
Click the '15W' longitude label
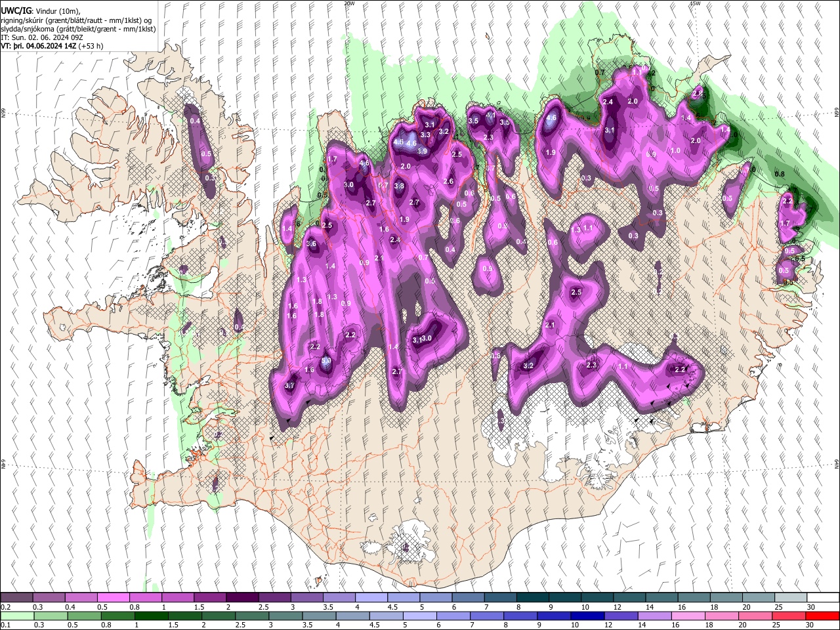point(695,3)
